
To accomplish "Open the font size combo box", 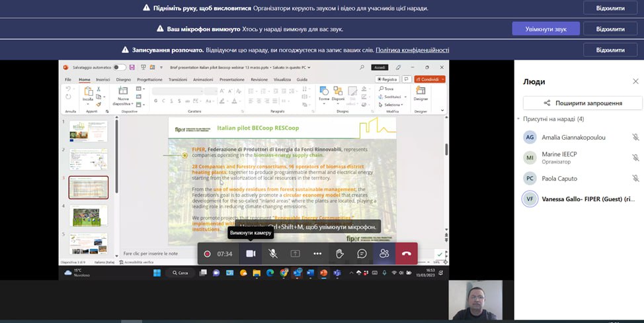I will tap(211, 91).
